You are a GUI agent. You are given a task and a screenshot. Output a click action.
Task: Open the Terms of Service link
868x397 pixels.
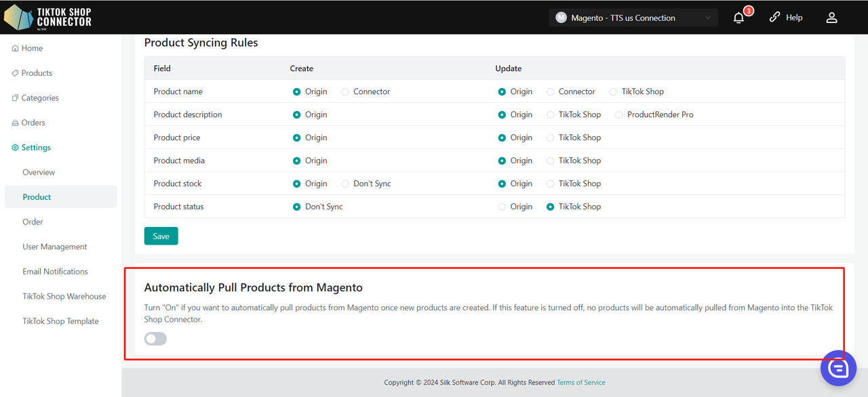(580, 383)
